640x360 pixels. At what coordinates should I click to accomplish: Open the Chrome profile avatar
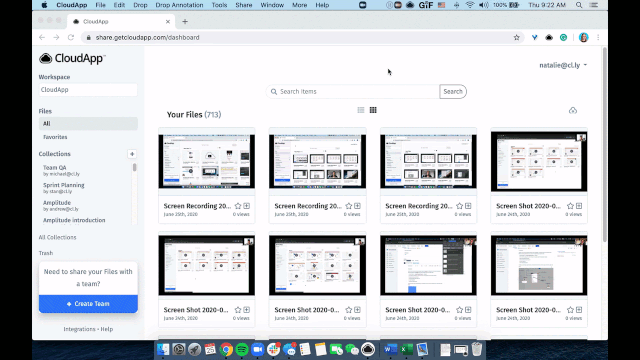(x=584, y=38)
